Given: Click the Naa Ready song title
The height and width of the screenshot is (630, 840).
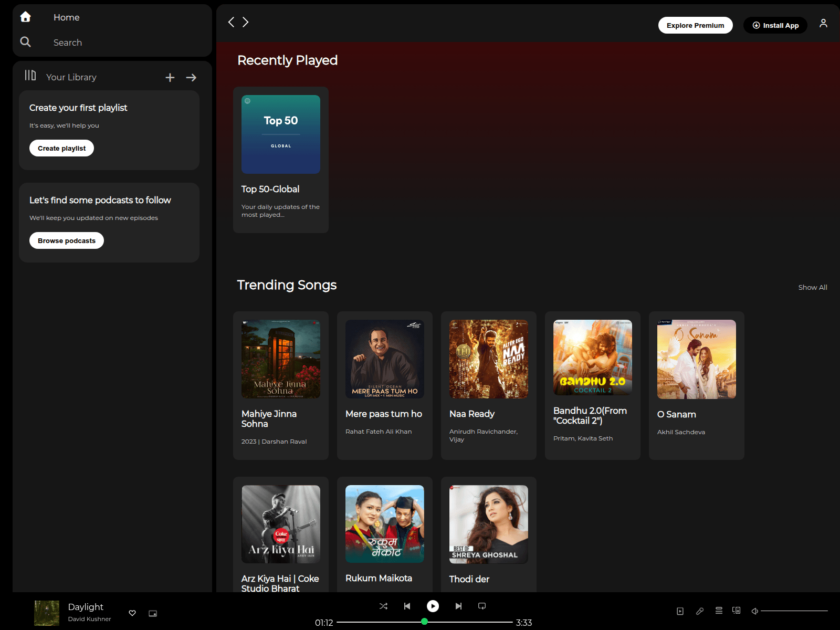Looking at the screenshot, I should (472, 414).
